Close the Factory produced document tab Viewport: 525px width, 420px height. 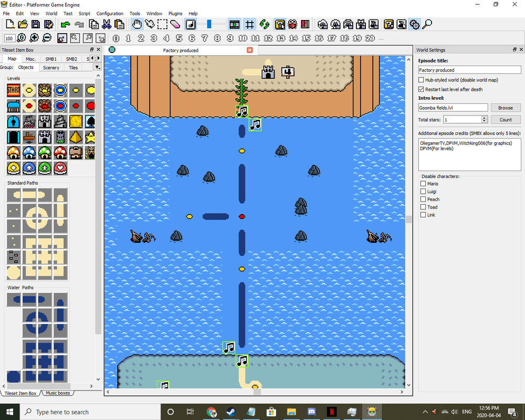tap(250, 50)
